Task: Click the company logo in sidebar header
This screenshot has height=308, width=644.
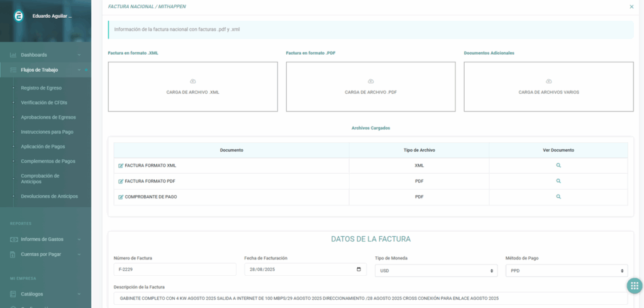Action: (x=18, y=16)
